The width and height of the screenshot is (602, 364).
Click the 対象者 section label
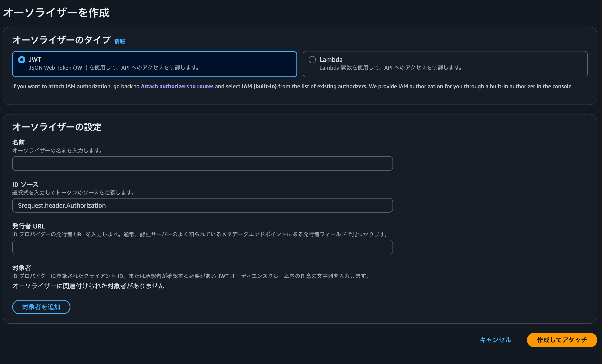click(21, 268)
